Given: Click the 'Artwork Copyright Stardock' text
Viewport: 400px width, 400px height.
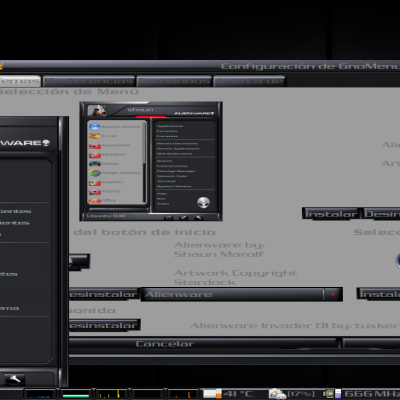Looking at the screenshot, I should point(236,278).
